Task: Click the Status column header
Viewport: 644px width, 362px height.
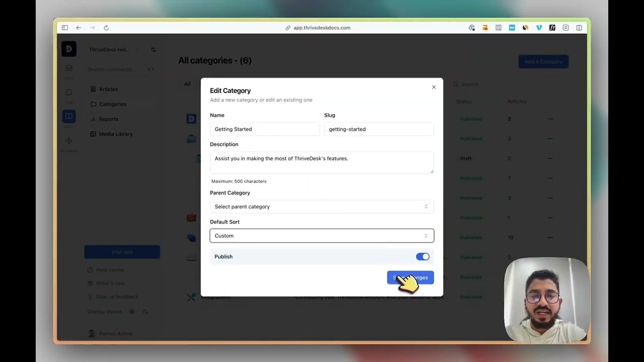Action: click(x=464, y=102)
